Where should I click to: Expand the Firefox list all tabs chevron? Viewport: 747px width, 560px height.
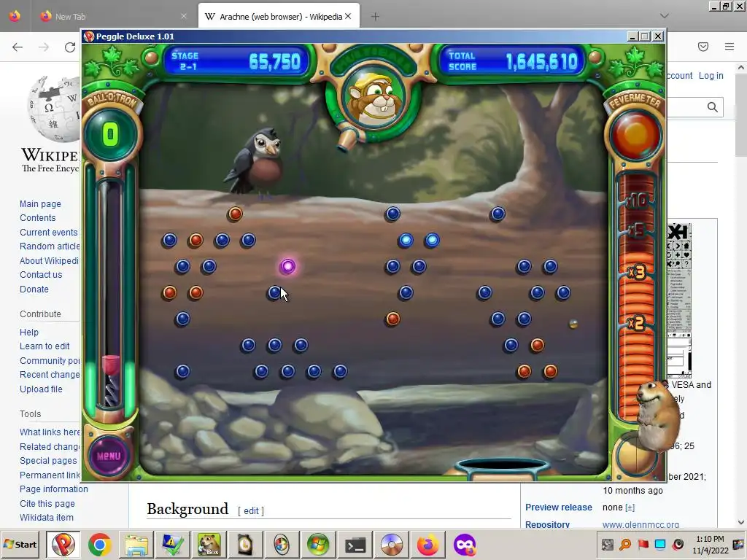665,16
